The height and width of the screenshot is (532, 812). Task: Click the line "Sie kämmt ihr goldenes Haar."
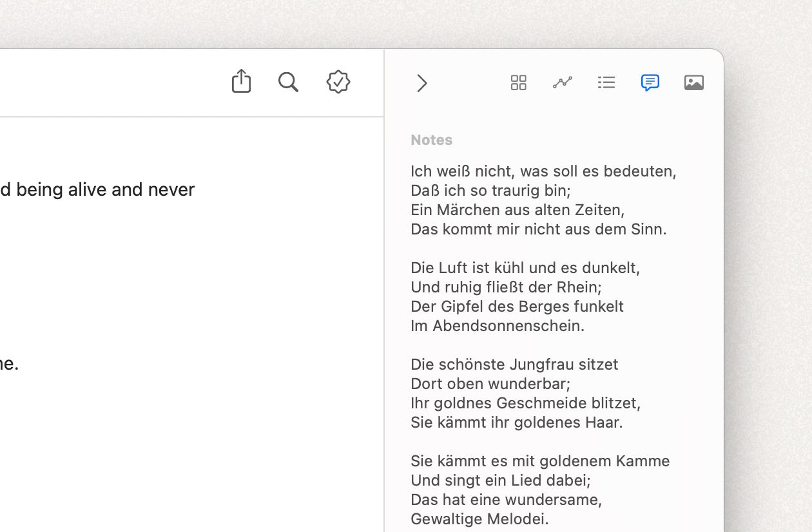tap(517, 423)
